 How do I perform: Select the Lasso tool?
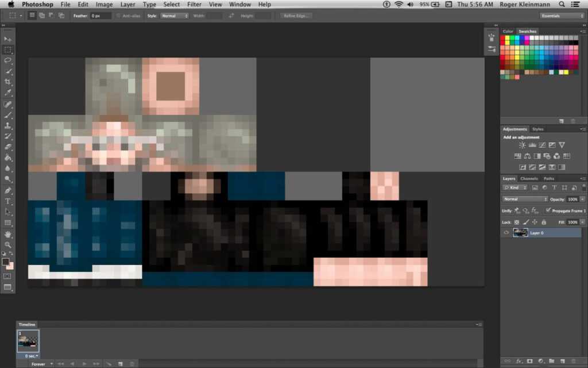[7, 60]
